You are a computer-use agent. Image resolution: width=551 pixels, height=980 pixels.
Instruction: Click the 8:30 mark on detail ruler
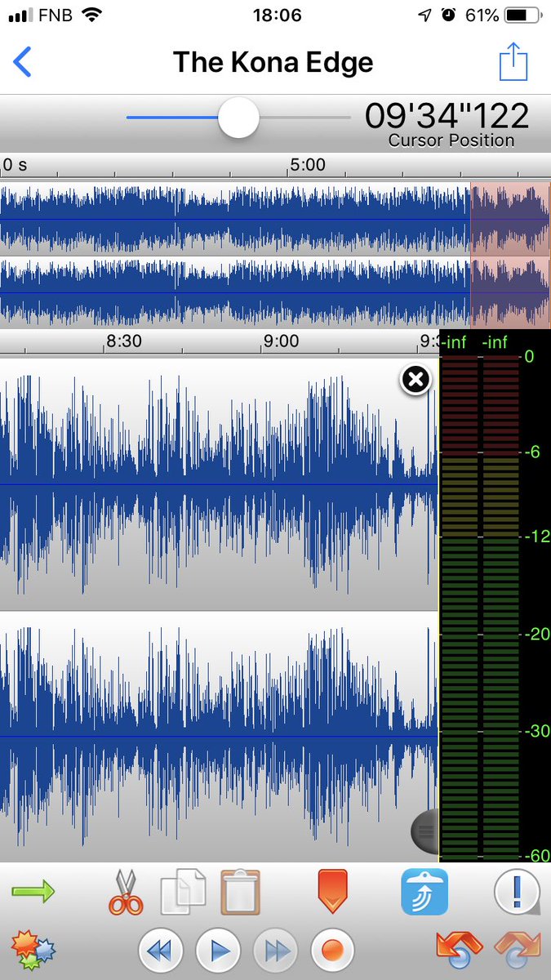pos(123,341)
